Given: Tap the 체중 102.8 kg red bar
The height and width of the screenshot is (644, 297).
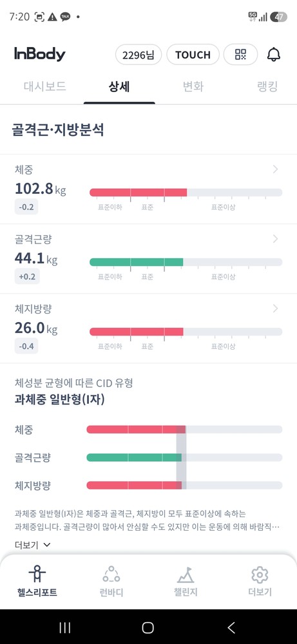Looking at the screenshot, I should coord(138,192).
